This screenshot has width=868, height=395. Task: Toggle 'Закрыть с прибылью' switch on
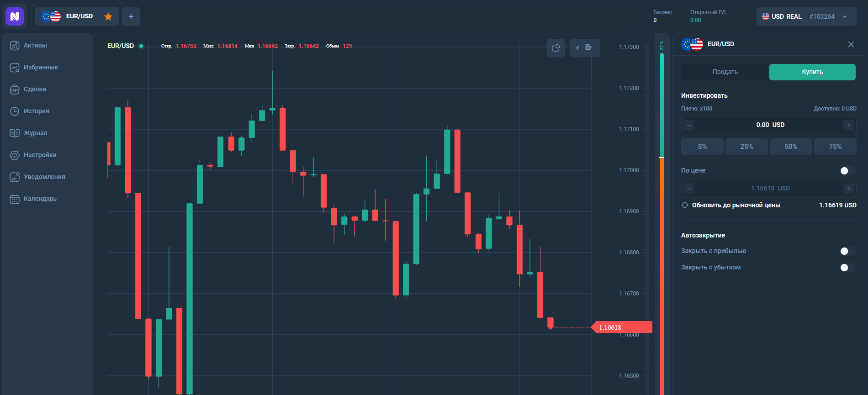[847, 251]
